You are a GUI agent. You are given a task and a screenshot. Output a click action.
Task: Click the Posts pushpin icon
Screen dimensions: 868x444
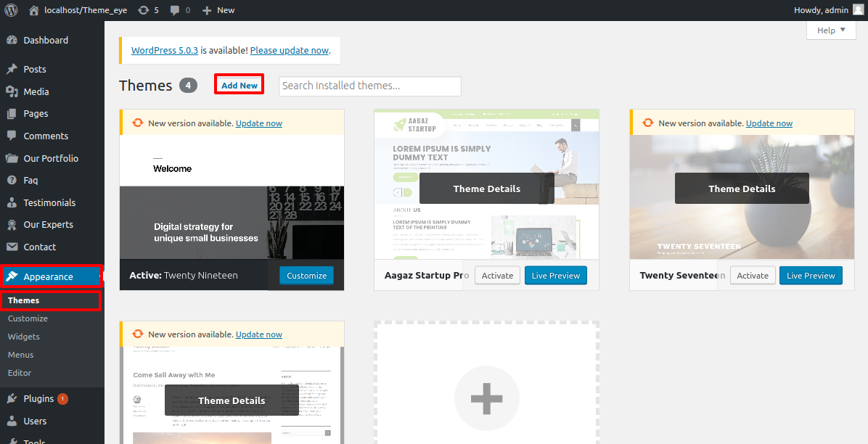[x=12, y=69]
